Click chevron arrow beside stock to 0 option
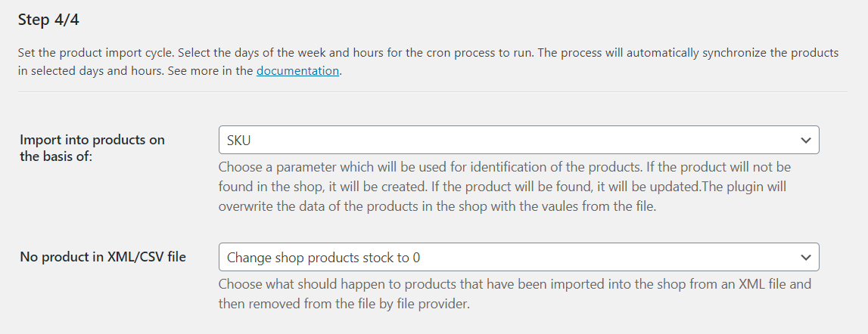The image size is (868, 334). pyautogui.click(x=806, y=257)
